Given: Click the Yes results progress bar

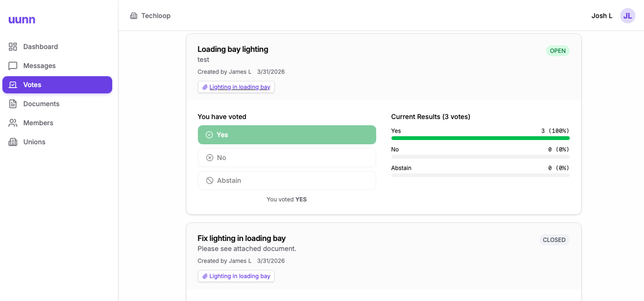Looking at the screenshot, I should tap(480, 138).
